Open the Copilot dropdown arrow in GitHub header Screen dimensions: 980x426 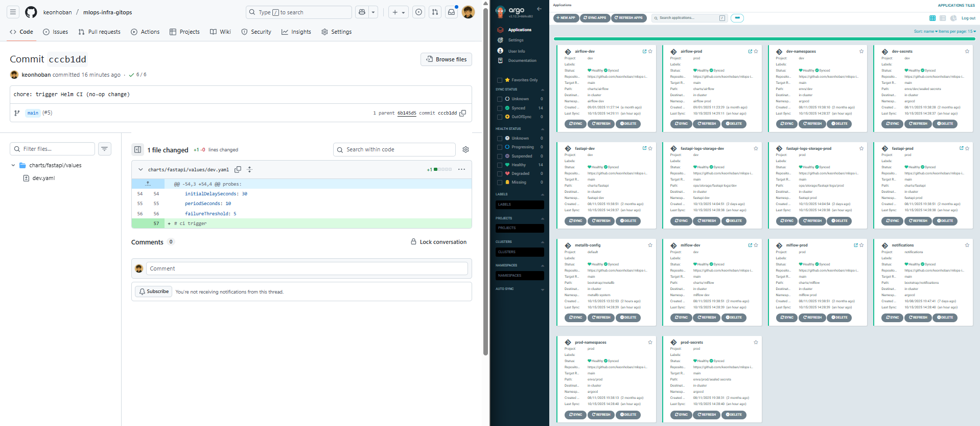(374, 12)
